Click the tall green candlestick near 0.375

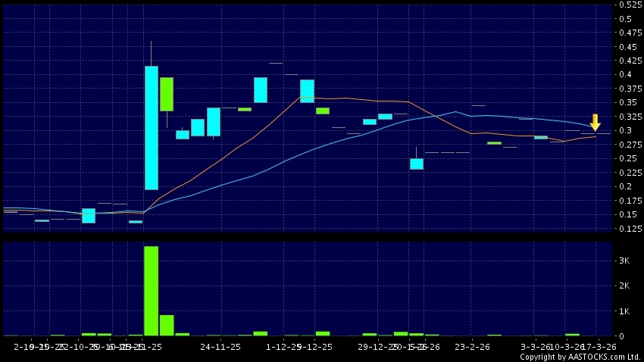pos(167,94)
